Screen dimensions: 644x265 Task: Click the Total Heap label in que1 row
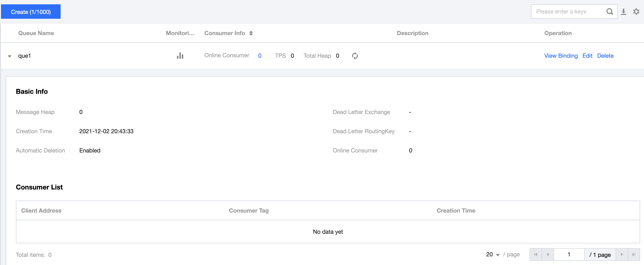[317, 56]
